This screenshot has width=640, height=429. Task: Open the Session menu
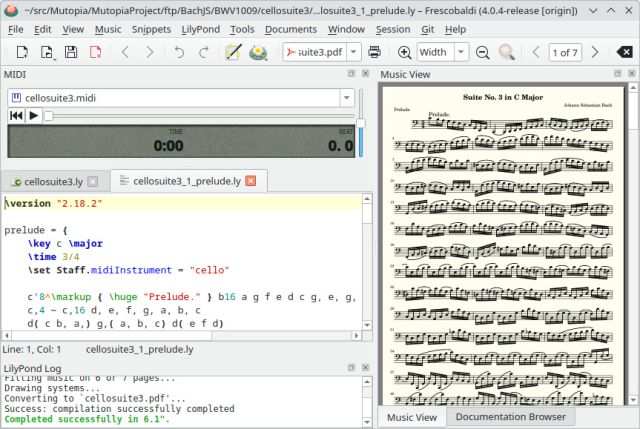tap(393, 29)
